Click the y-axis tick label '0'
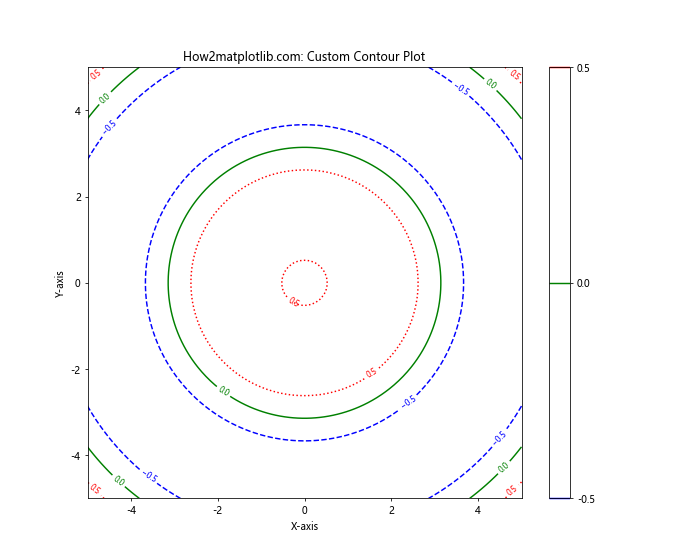Image resolution: width=700 pixels, height=560 pixels. (77, 283)
